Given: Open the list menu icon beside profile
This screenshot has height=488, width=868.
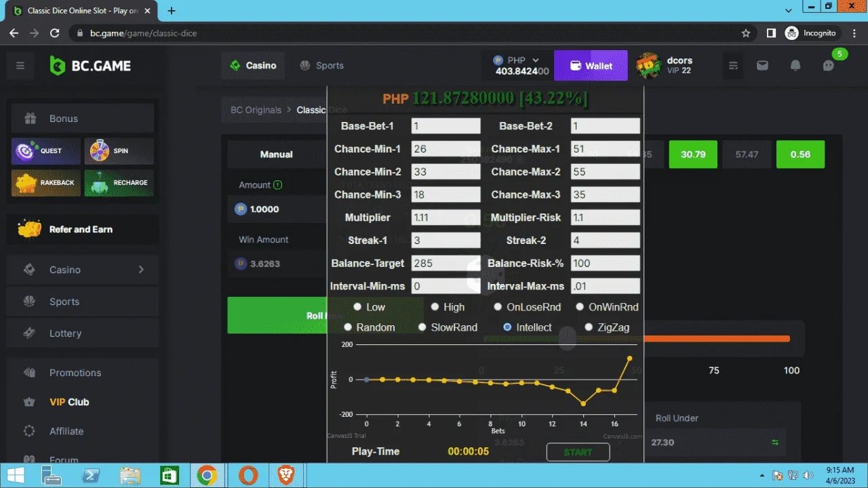Looking at the screenshot, I should pos(733,66).
